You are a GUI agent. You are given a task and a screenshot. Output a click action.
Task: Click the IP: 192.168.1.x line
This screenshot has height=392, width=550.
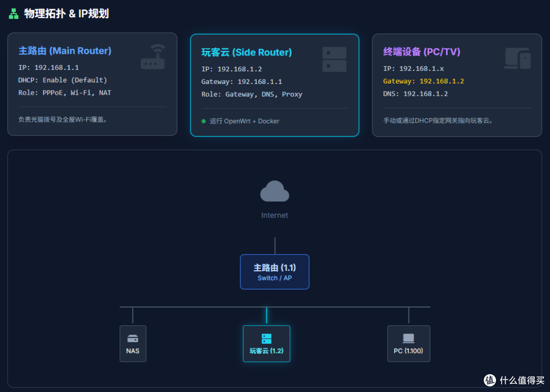[x=414, y=68]
